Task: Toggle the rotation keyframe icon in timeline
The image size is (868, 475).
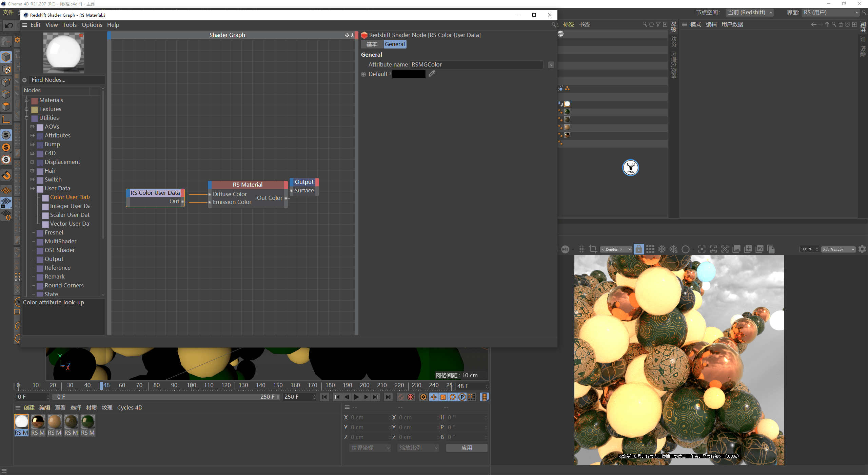Action: click(x=453, y=397)
